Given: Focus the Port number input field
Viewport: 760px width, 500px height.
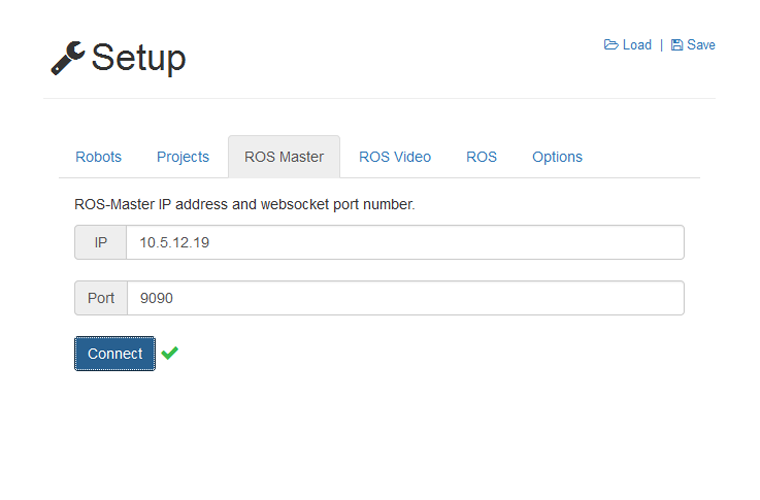Looking at the screenshot, I should pyautogui.click(x=406, y=298).
